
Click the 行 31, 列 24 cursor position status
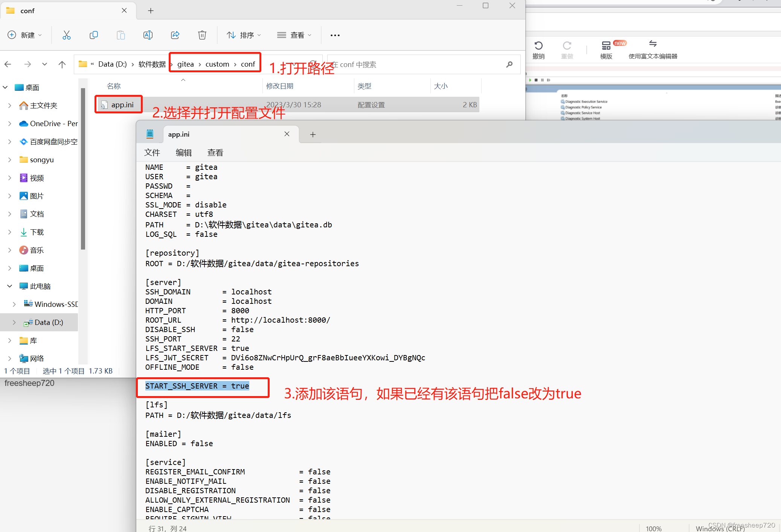(168, 529)
